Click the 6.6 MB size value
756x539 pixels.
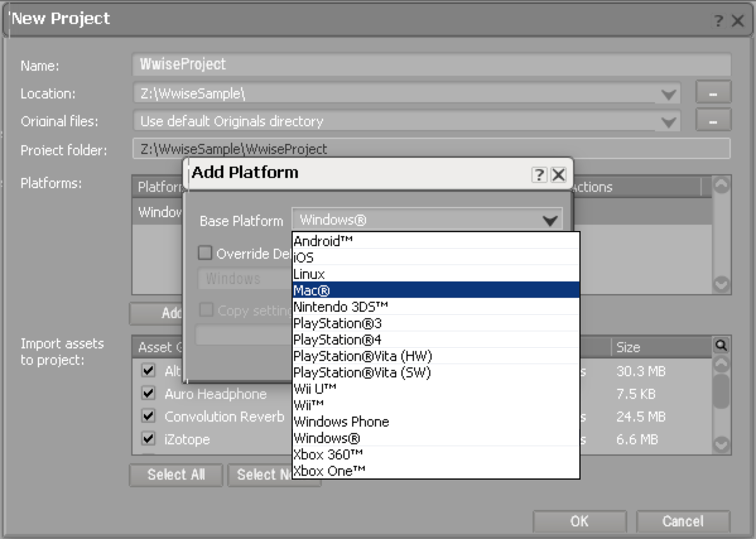pyautogui.click(x=637, y=439)
